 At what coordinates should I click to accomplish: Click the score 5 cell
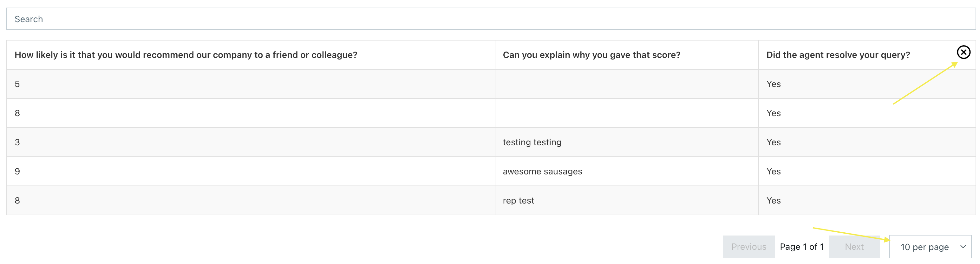point(17,84)
